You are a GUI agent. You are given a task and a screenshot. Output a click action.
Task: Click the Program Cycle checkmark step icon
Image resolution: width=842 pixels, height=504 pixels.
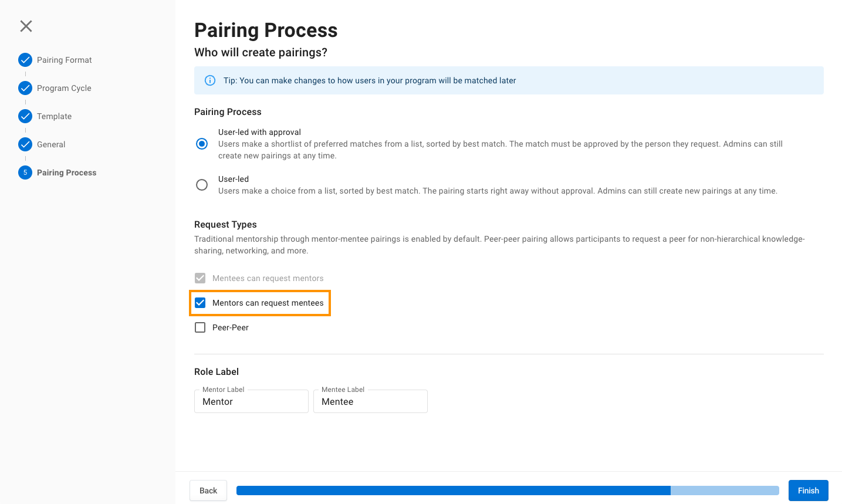[25, 88]
